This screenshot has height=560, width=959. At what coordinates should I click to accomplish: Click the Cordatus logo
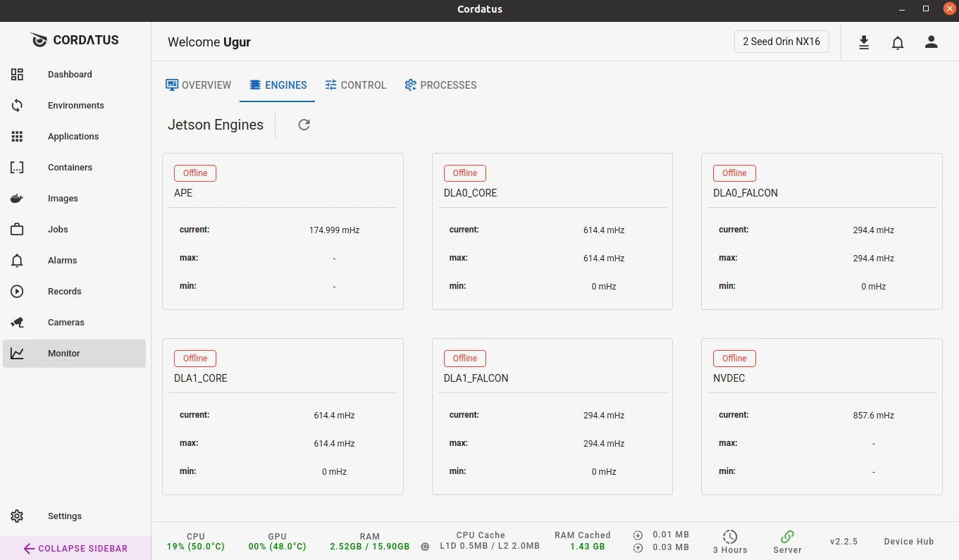click(75, 40)
